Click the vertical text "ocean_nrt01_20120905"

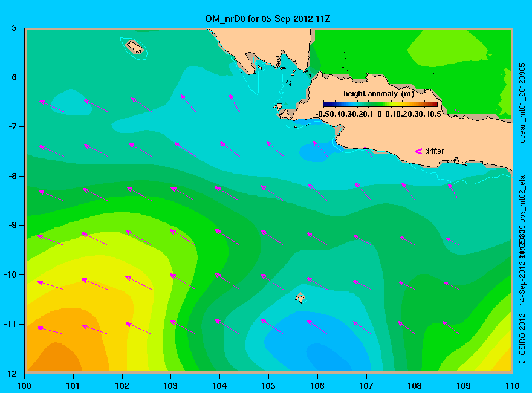pyautogui.click(x=522, y=103)
